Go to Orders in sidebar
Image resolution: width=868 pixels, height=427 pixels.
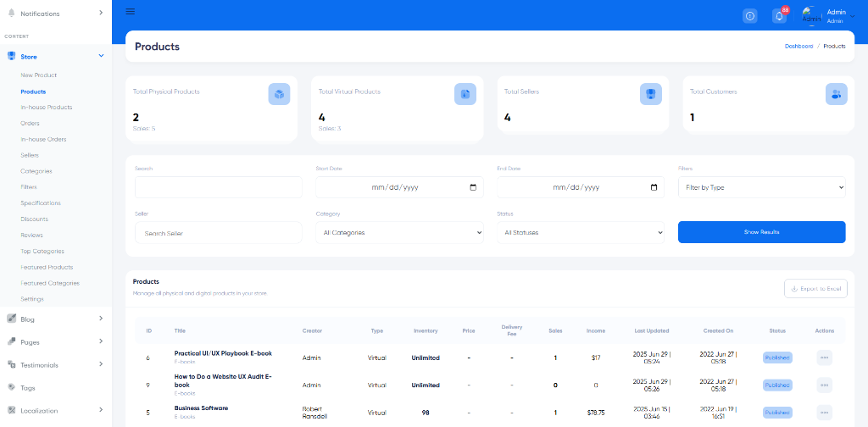tap(30, 124)
